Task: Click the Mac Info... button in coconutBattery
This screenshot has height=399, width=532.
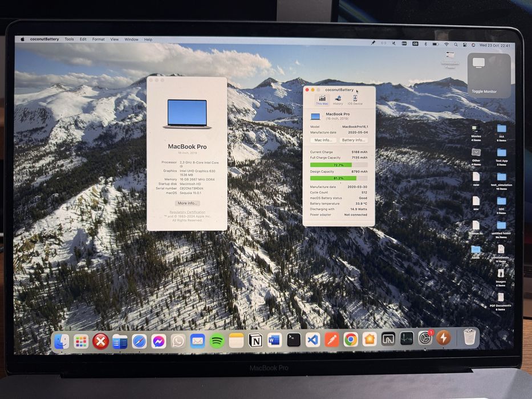Action: [323, 140]
